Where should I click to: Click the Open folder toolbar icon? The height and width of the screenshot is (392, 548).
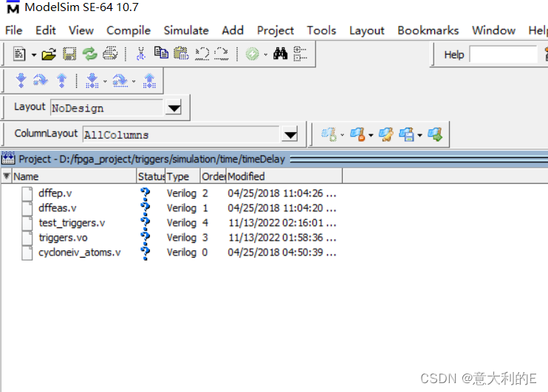coord(49,54)
